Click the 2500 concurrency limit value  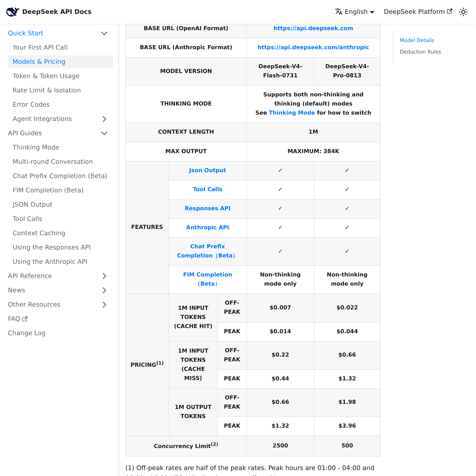280,446
